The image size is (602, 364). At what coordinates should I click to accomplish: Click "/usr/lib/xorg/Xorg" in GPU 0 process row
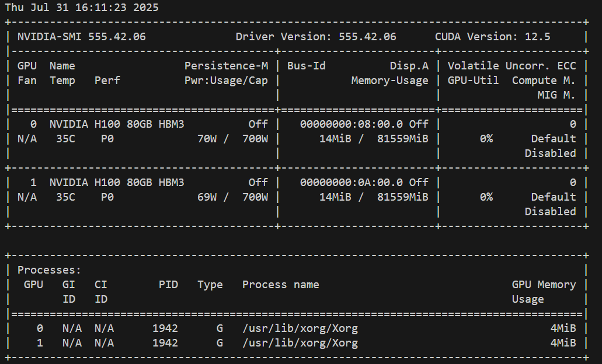pos(300,328)
